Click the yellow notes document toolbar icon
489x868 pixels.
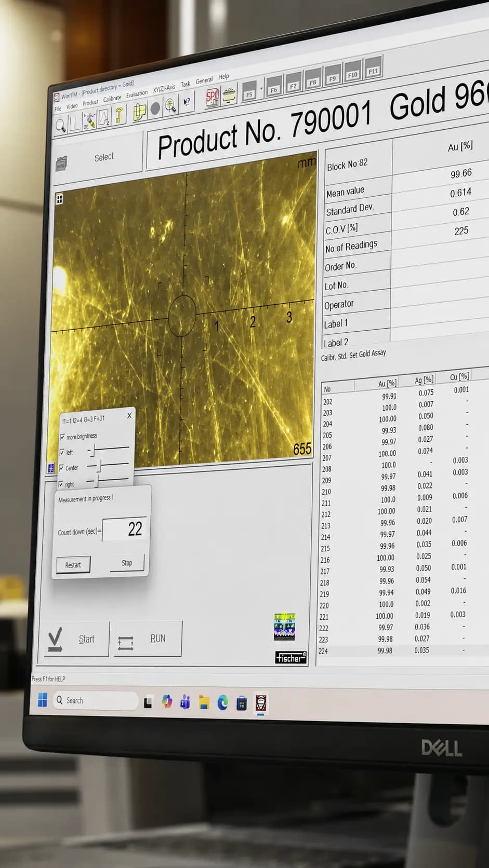click(139, 111)
